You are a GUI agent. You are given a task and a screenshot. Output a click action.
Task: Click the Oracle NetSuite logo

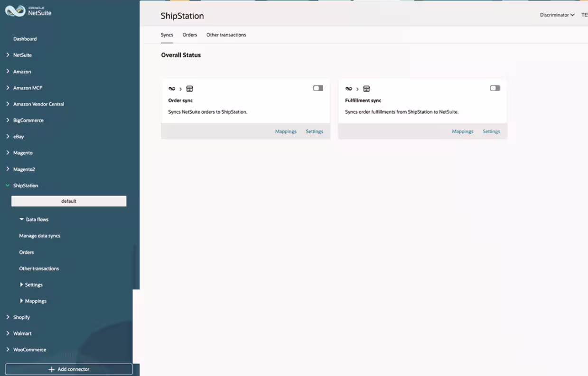click(28, 11)
